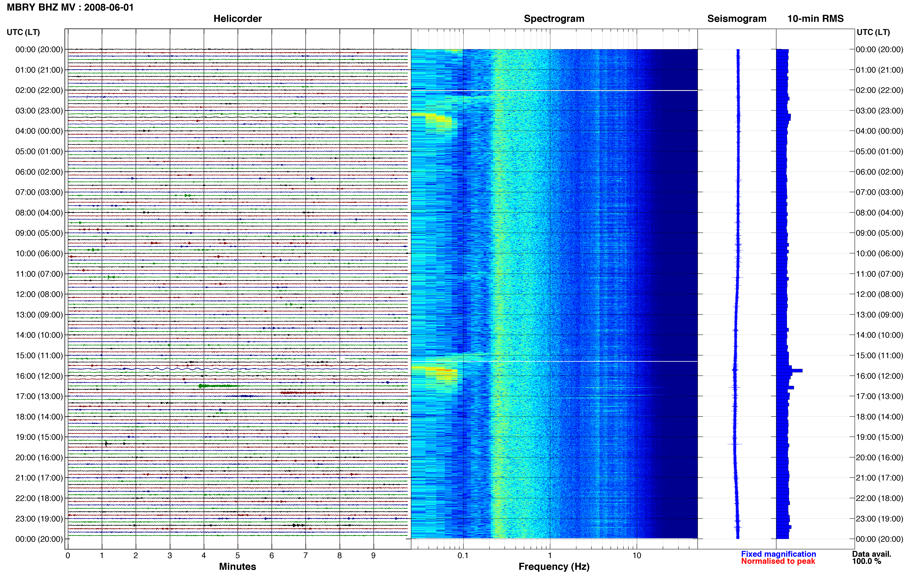Click right time label '21:00 (17:00)'
The image size is (924, 578).
point(879,478)
